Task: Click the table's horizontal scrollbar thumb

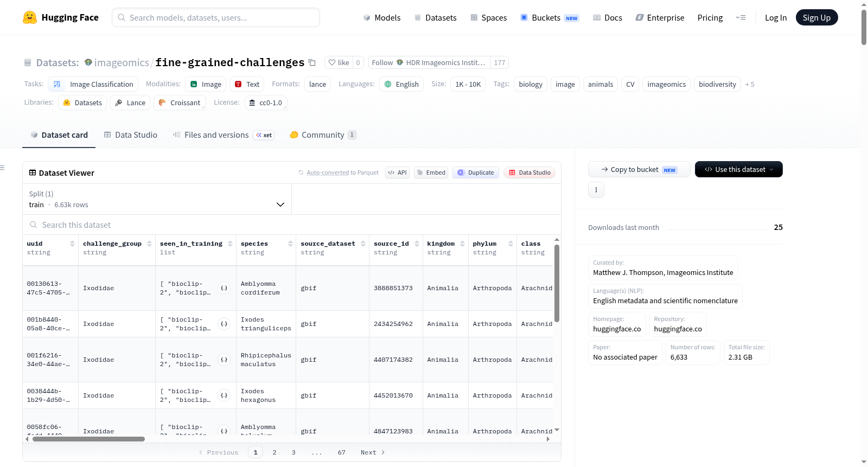Action: pyautogui.click(x=88, y=439)
